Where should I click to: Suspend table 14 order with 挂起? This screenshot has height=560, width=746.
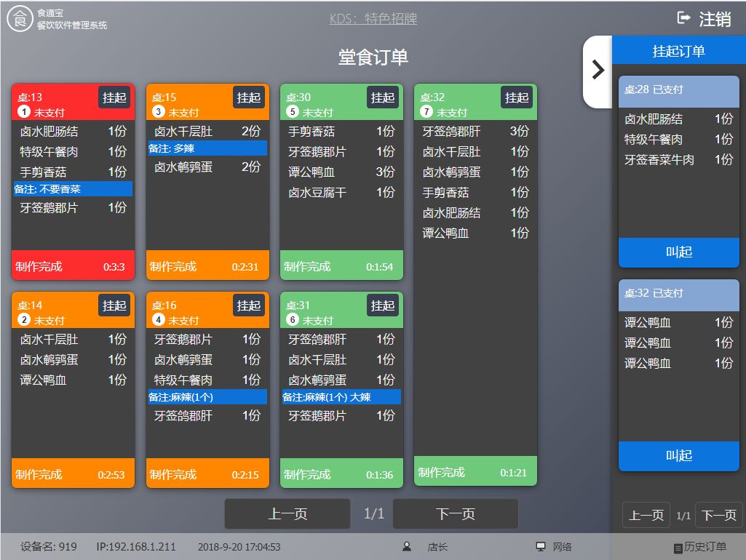(x=114, y=305)
